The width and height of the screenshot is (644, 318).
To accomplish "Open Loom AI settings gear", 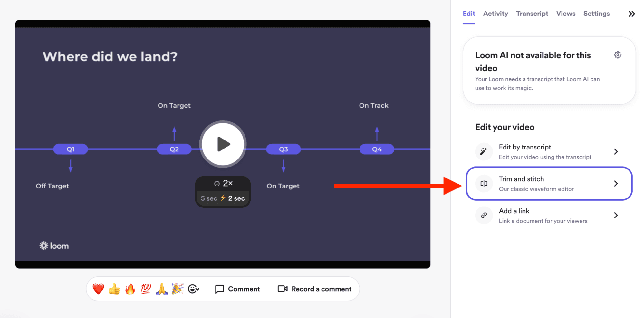I will point(617,55).
